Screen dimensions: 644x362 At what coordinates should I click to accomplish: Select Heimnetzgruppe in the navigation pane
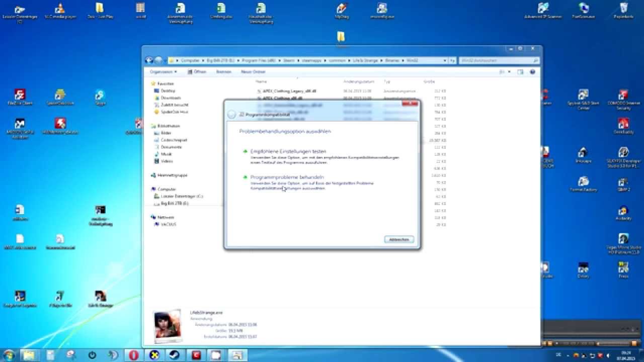pos(172,175)
